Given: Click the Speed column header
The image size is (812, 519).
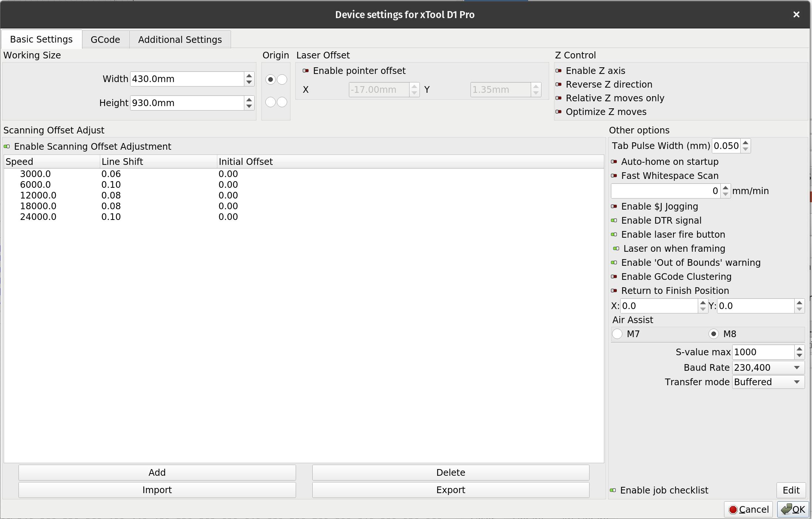Looking at the screenshot, I should coord(52,162).
